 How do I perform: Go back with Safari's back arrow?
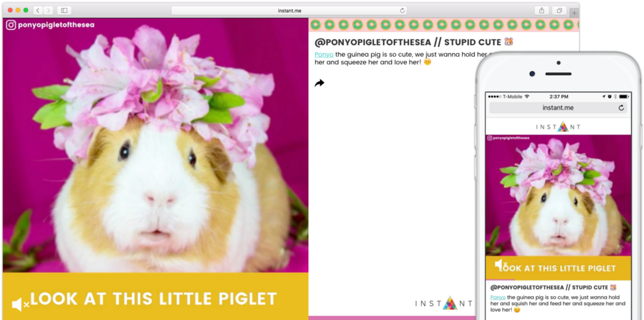coord(38,10)
